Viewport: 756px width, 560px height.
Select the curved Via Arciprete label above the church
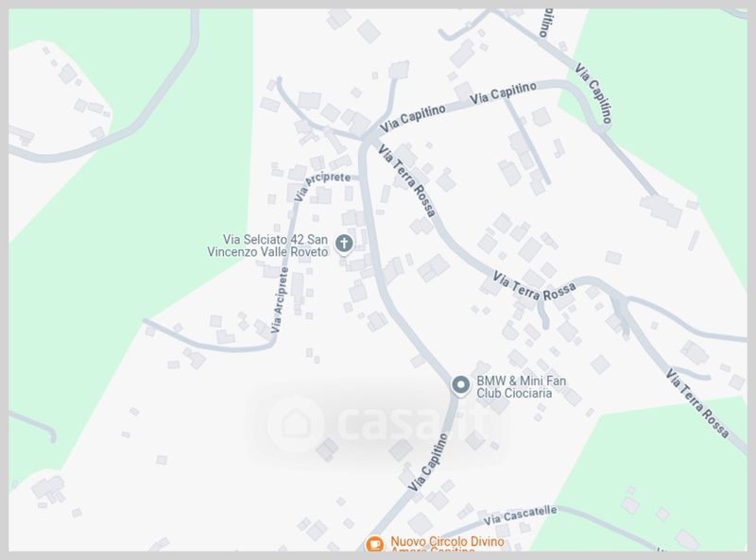click(x=319, y=185)
